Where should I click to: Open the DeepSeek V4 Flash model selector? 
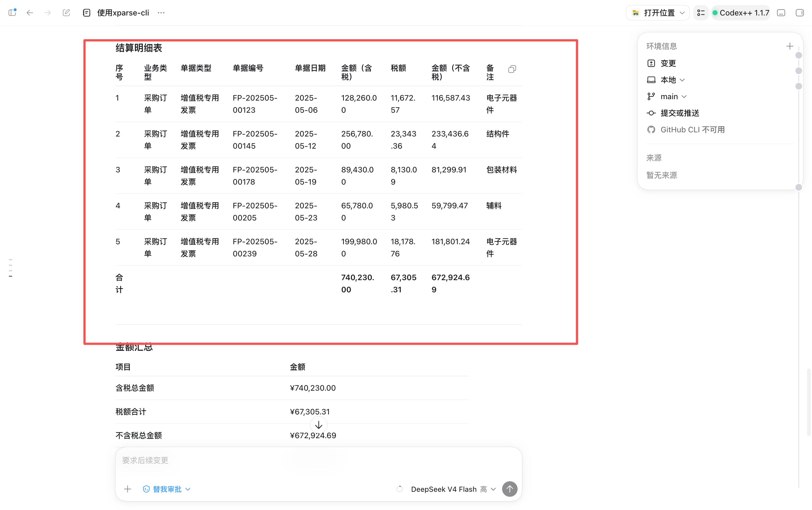[453, 489]
